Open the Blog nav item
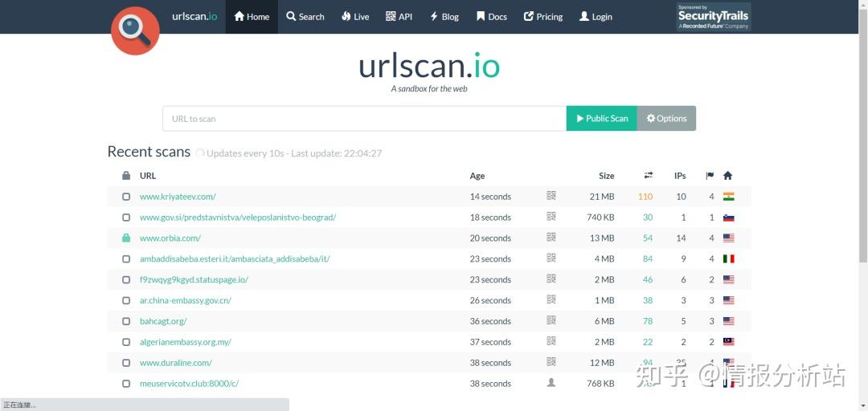Viewport: 868px width, 411px height. coord(444,17)
